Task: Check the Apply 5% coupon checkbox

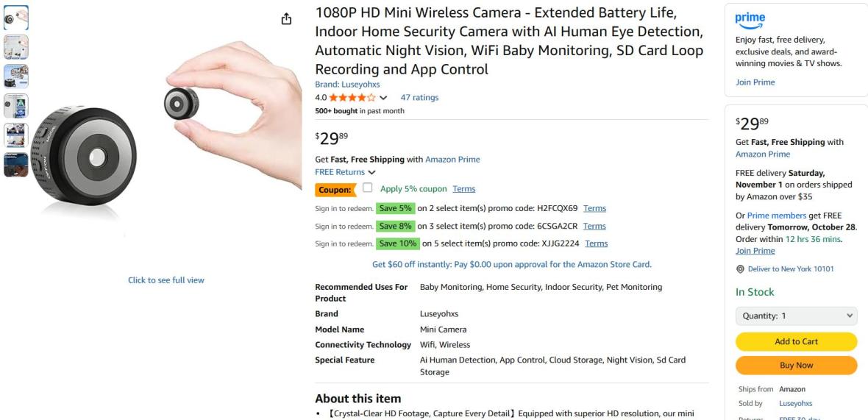Action: 368,188
